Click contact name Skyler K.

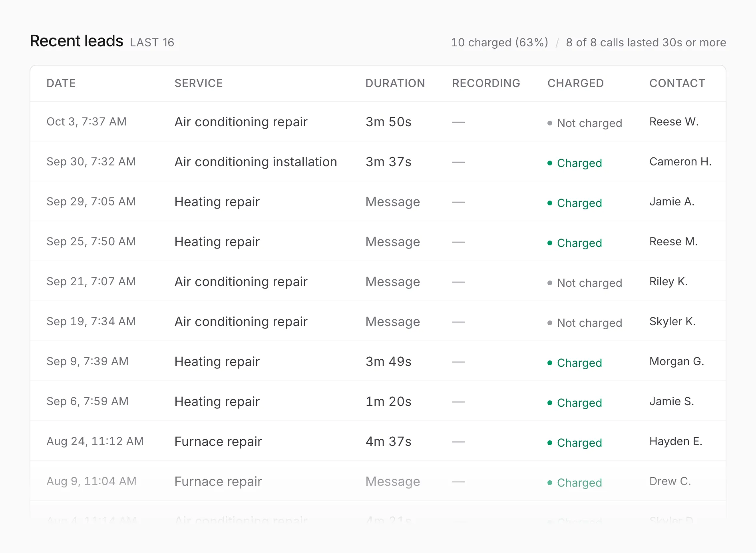[x=672, y=321]
